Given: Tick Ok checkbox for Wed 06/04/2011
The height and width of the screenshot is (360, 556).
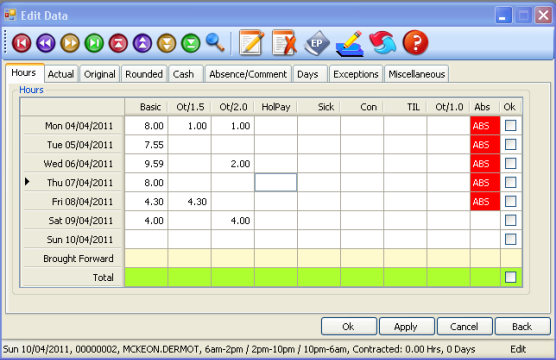Looking at the screenshot, I should click(x=510, y=163).
